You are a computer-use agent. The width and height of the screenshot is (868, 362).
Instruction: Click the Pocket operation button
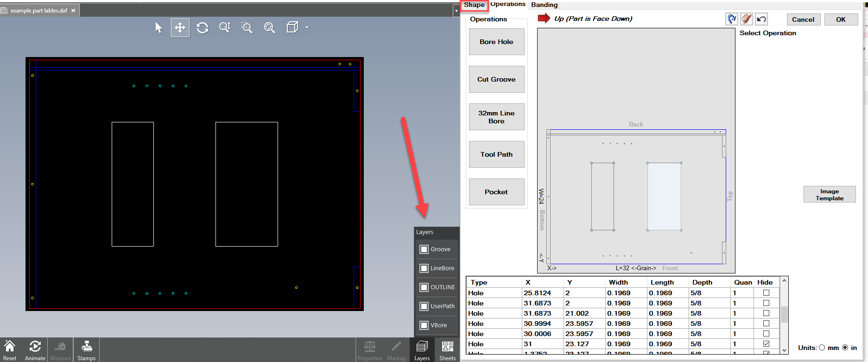[x=496, y=192]
